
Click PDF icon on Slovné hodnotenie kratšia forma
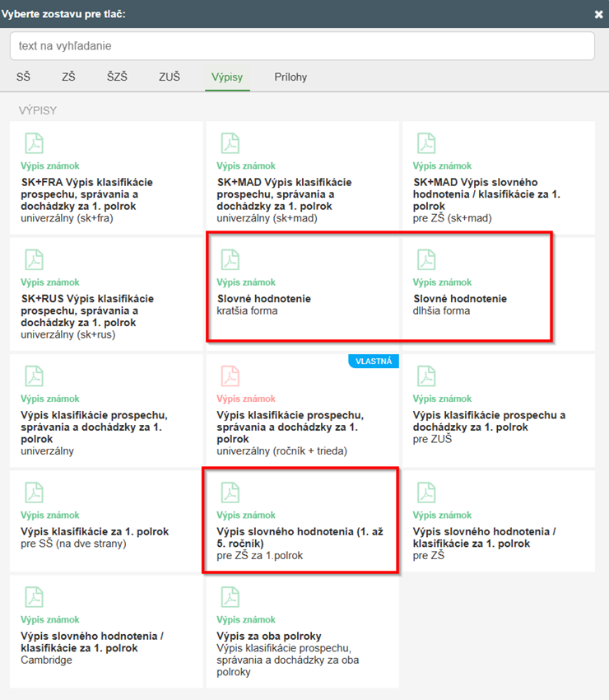[x=230, y=259]
